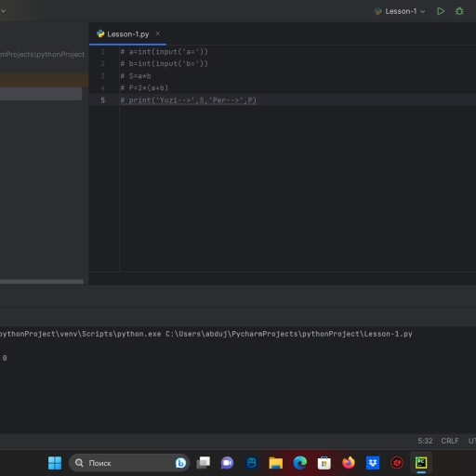Close the Lesson-1.py tab
The height and width of the screenshot is (476, 476).
pos(158,33)
